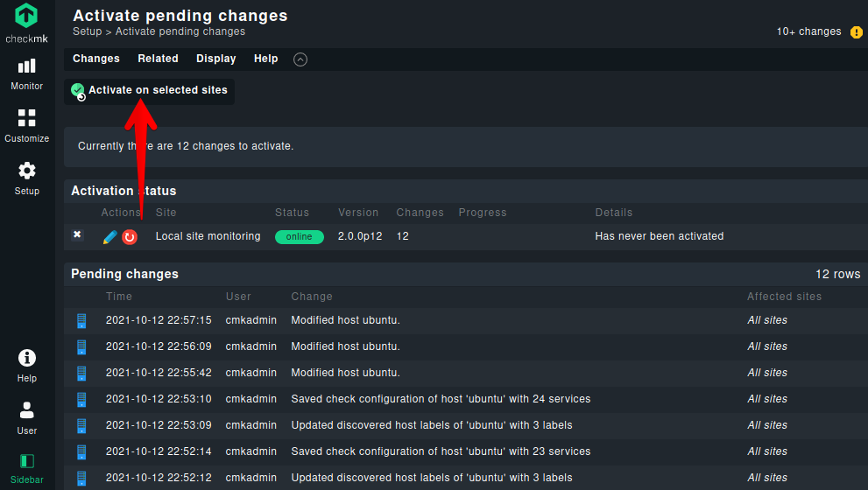Click host icon for 22:56:09 change
The width and height of the screenshot is (868, 490).
click(x=81, y=346)
